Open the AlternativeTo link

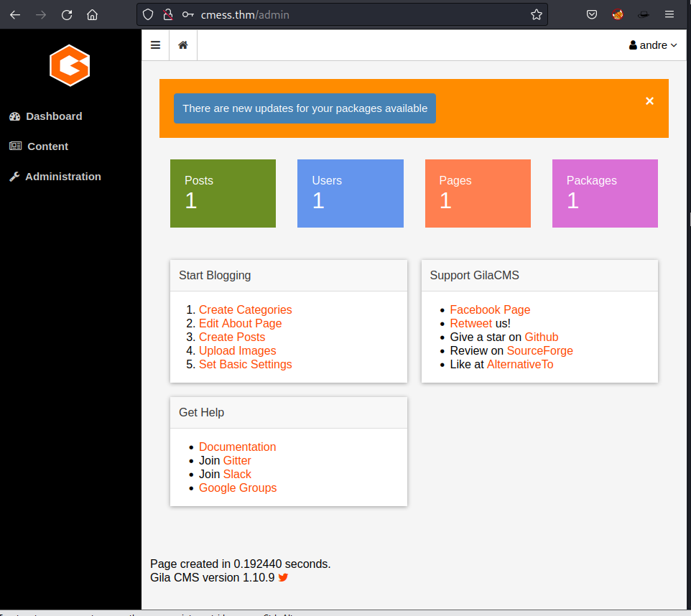[520, 365]
